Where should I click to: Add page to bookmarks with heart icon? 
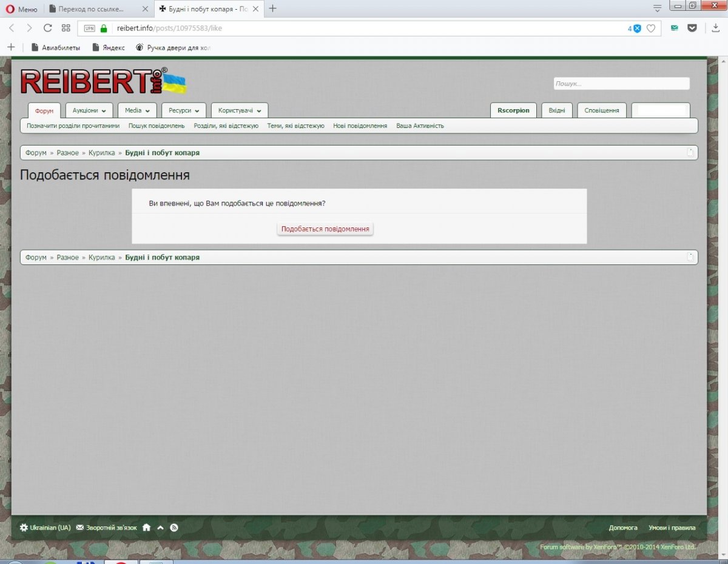(651, 28)
